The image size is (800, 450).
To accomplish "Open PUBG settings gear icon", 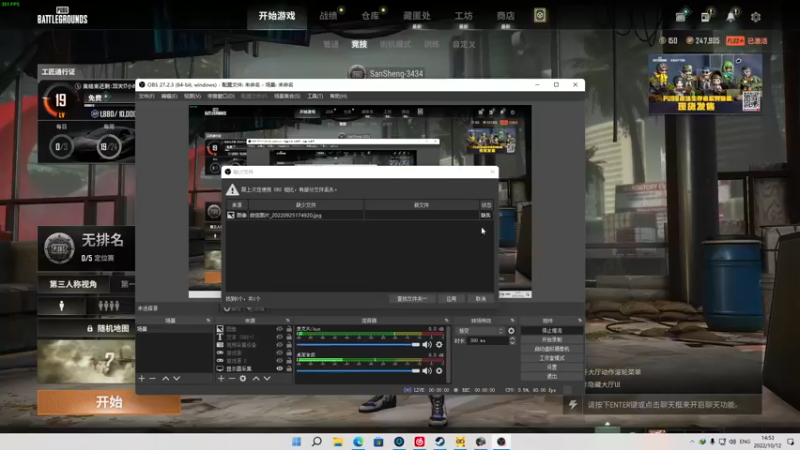I will pyautogui.click(x=756, y=17).
